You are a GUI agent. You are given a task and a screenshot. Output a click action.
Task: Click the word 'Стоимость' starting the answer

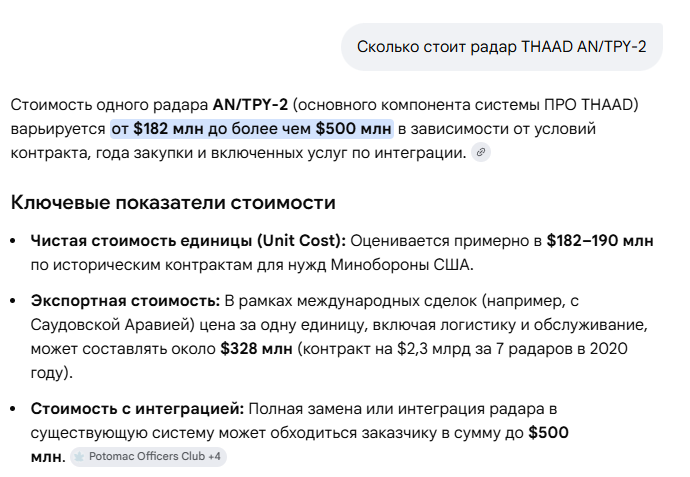click(x=50, y=105)
